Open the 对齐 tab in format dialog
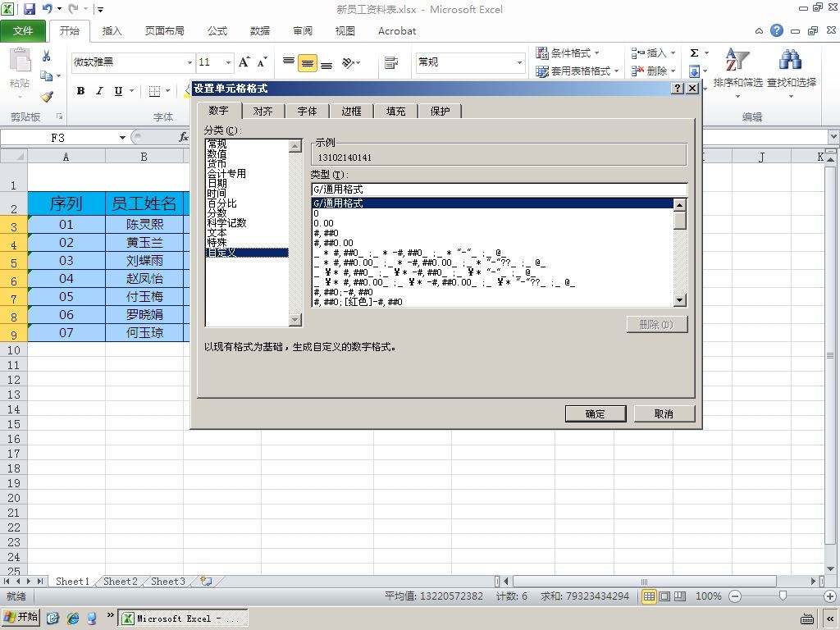 point(262,111)
